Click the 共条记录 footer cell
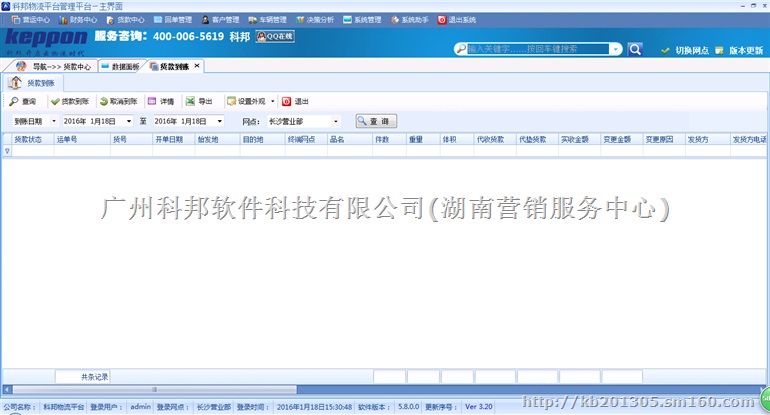 (82, 377)
